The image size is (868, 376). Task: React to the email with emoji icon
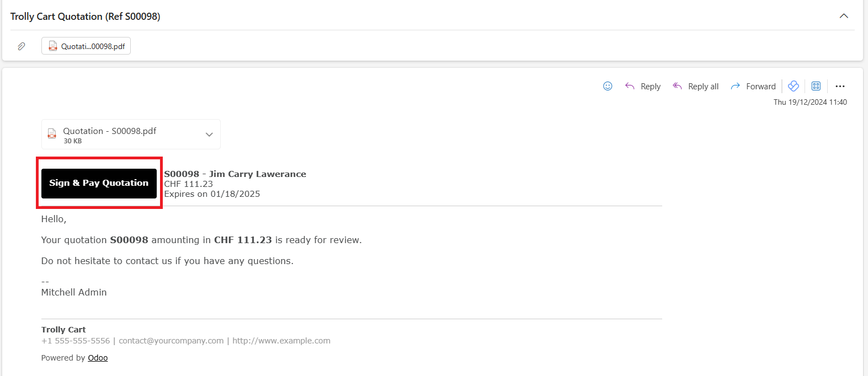coord(608,86)
